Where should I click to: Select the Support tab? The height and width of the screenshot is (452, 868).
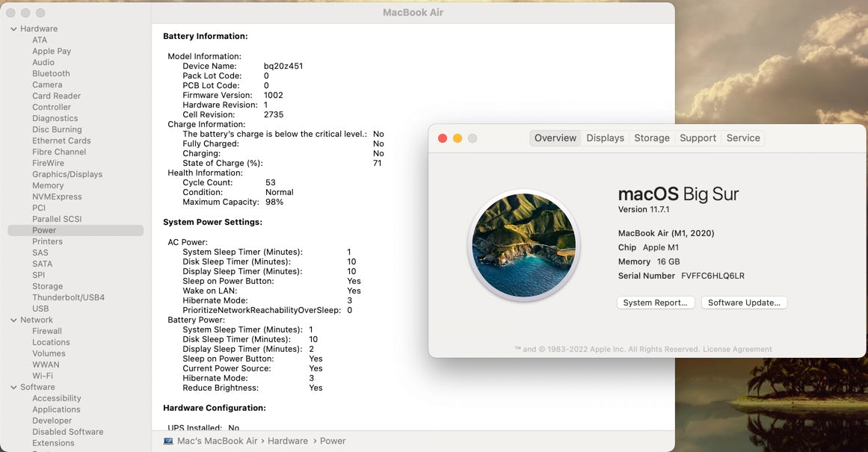click(x=698, y=138)
